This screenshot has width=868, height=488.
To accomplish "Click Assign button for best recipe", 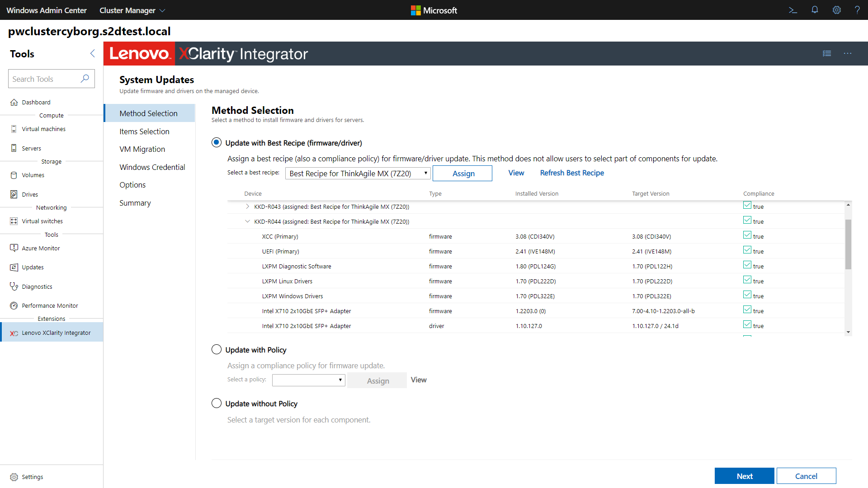I will click(x=463, y=173).
